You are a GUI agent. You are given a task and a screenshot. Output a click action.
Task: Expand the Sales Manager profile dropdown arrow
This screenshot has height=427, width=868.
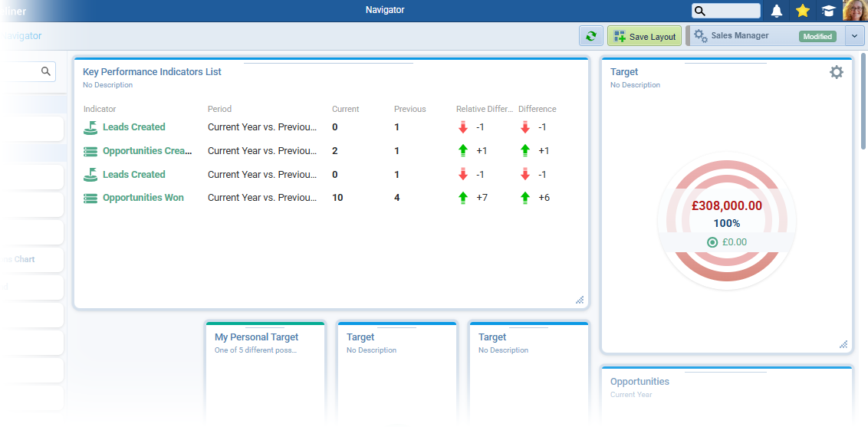[855, 36]
